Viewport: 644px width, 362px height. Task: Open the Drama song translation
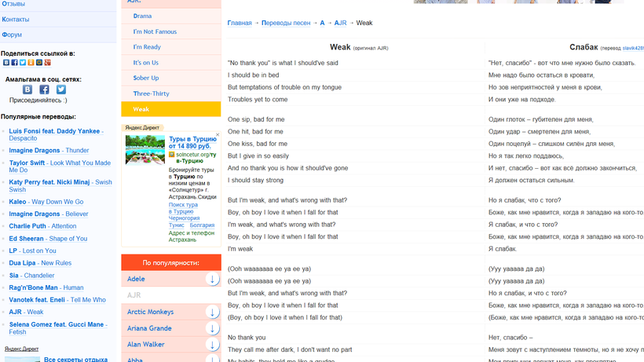point(142,16)
